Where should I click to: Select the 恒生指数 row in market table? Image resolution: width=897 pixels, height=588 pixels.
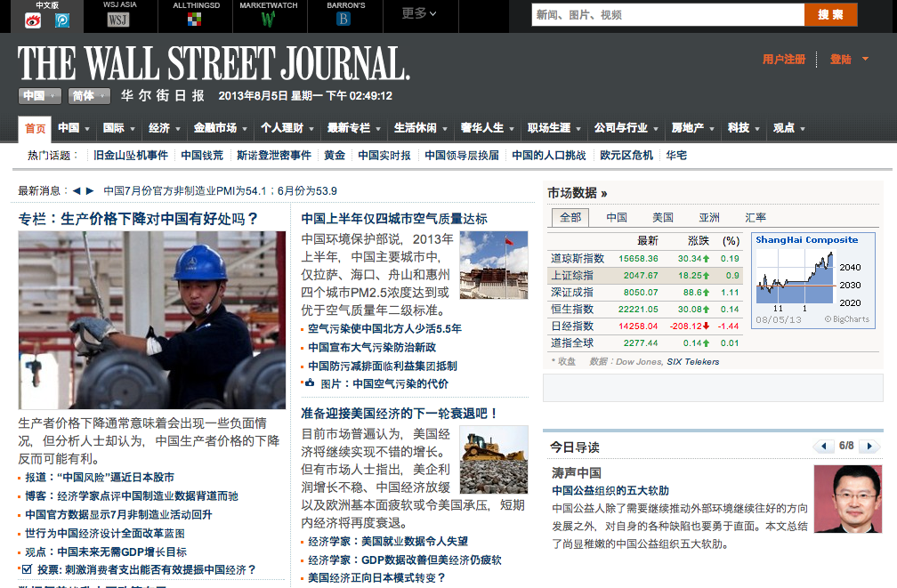(645, 309)
